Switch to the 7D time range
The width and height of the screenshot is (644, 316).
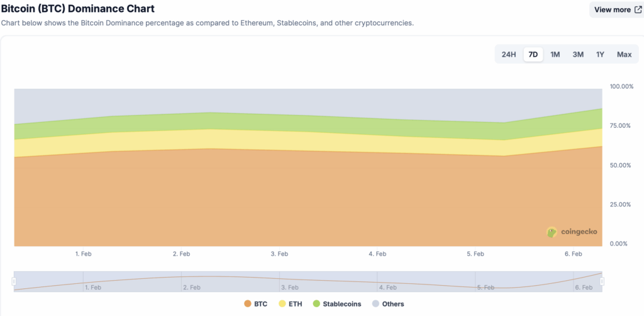coord(533,54)
